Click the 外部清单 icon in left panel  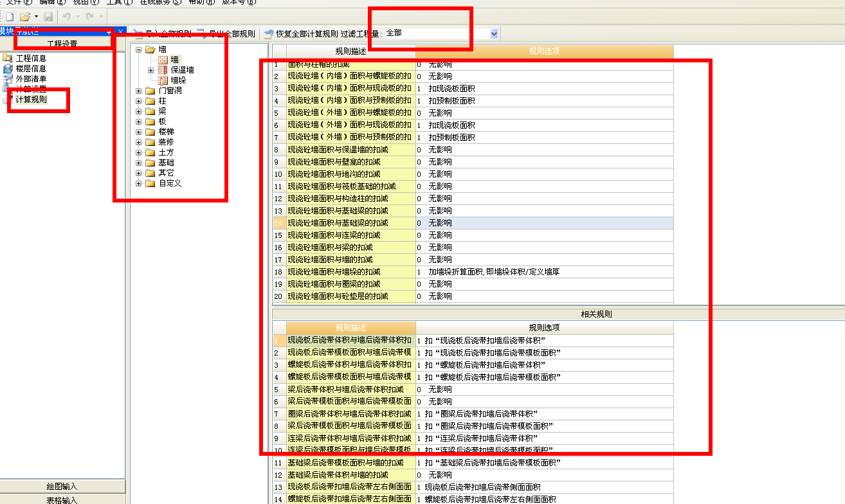8,79
